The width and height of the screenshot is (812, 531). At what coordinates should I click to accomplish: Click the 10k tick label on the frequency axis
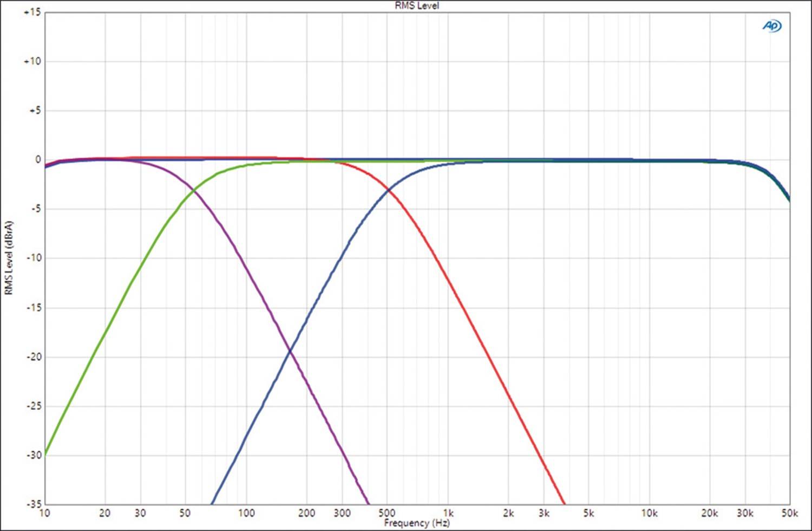click(x=649, y=513)
